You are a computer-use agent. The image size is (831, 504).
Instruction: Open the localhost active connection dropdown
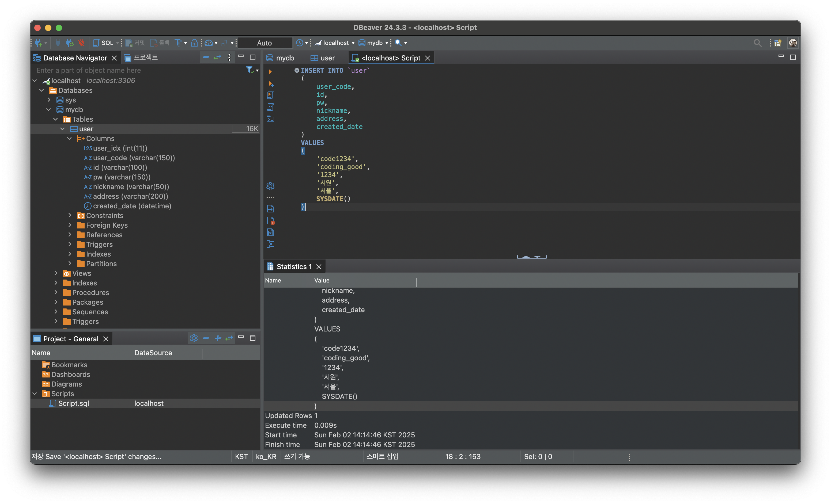pyautogui.click(x=334, y=43)
